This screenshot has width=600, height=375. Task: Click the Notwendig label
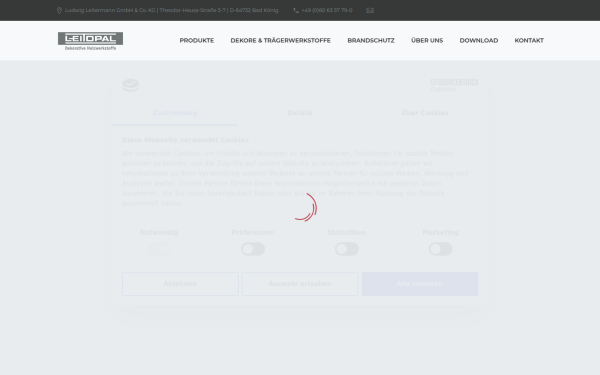pos(159,233)
